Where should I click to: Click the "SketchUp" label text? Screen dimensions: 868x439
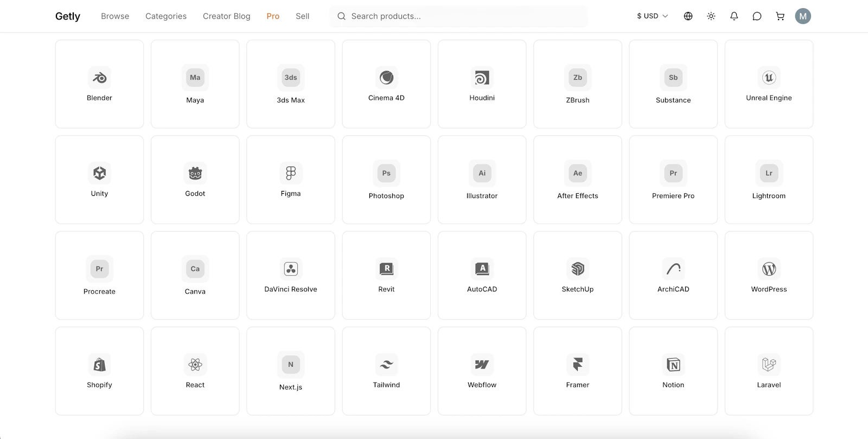(578, 289)
